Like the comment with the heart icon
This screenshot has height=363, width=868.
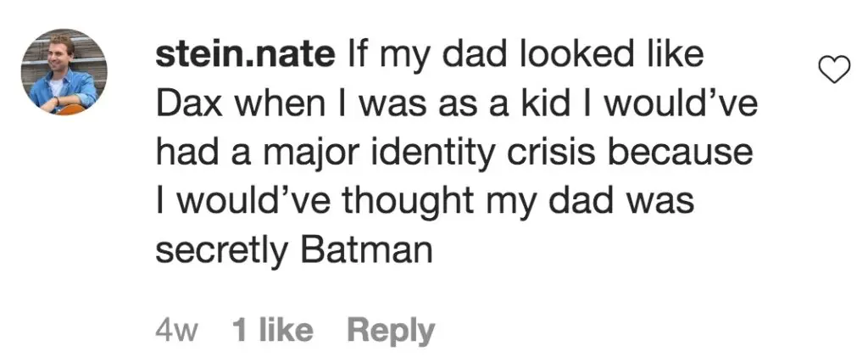[835, 71]
